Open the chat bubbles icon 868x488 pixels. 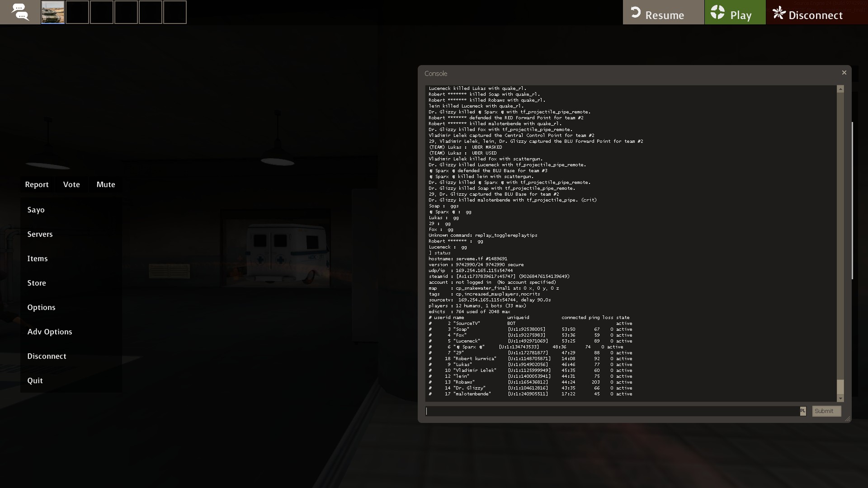coord(20,12)
